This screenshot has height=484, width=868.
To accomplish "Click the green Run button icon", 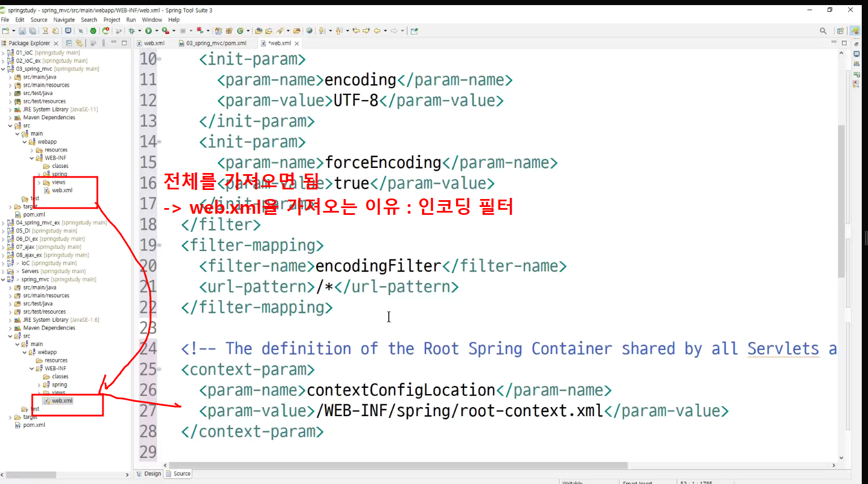I will click(148, 31).
